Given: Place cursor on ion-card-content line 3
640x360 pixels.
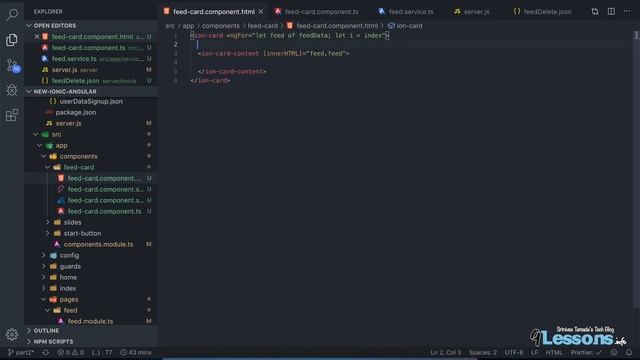Looking at the screenshot, I should [273, 53].
